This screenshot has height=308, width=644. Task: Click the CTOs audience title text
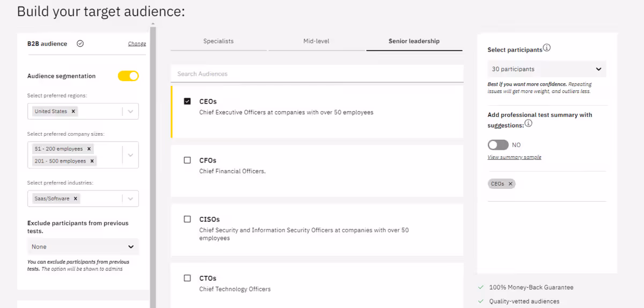tap(208, 278)
